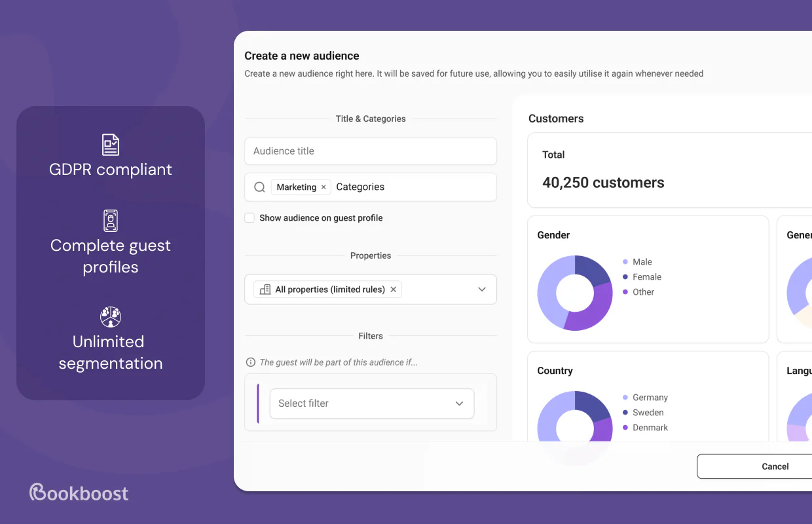Click the Germany legend entry in Country
812x524 pixels.
point(645,398)
